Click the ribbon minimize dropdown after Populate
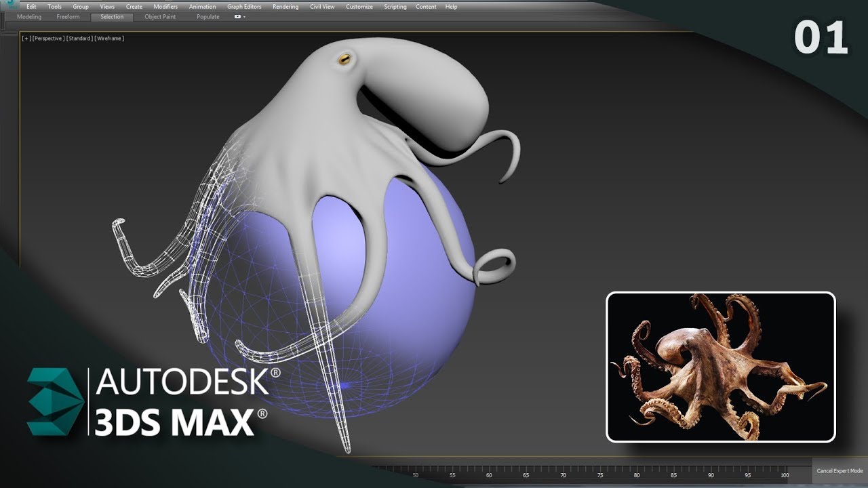Image resolution: width=868 pixels, height=488 pixels. click(x=240, y=17)
